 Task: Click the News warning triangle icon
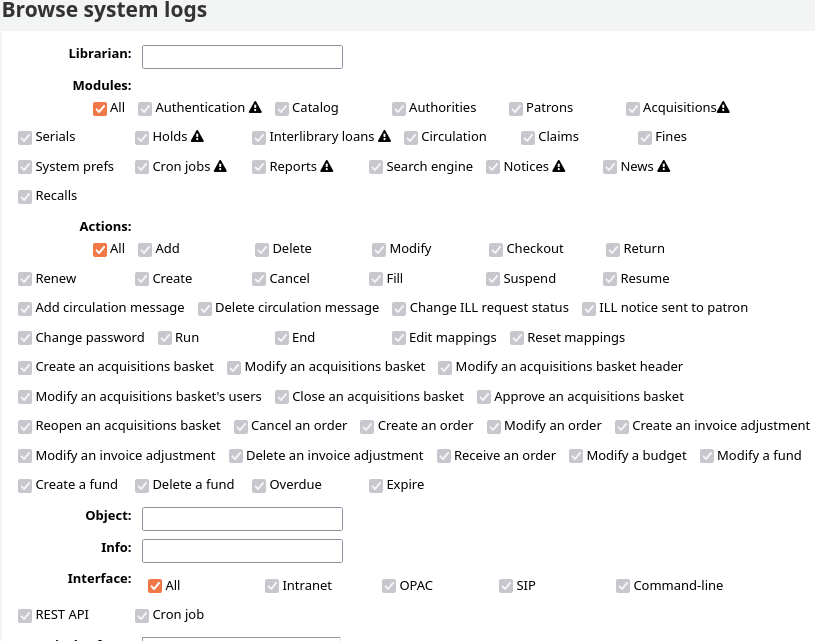[664, 167]
